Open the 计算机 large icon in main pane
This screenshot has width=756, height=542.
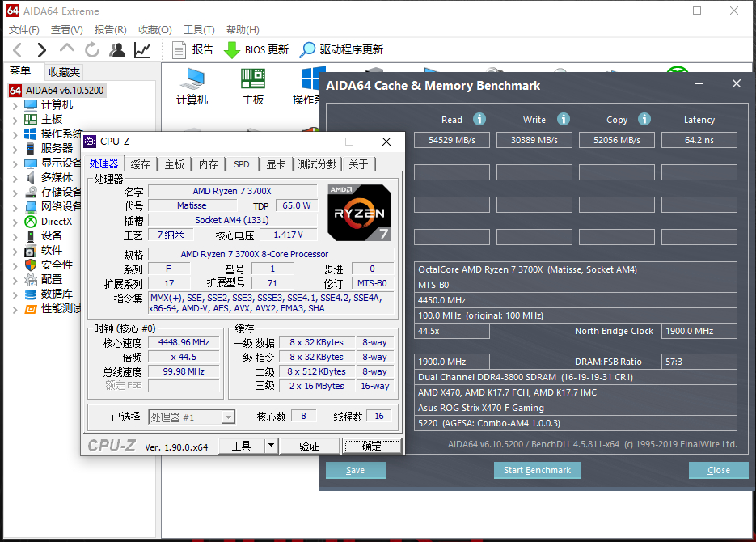pos(192,87)
